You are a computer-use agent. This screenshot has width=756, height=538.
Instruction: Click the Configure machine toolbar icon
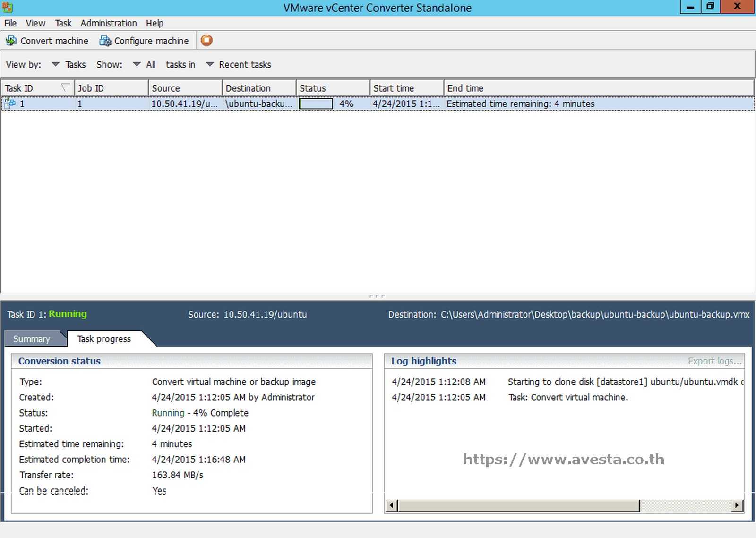pyautogui.click(x=104, y=41)
